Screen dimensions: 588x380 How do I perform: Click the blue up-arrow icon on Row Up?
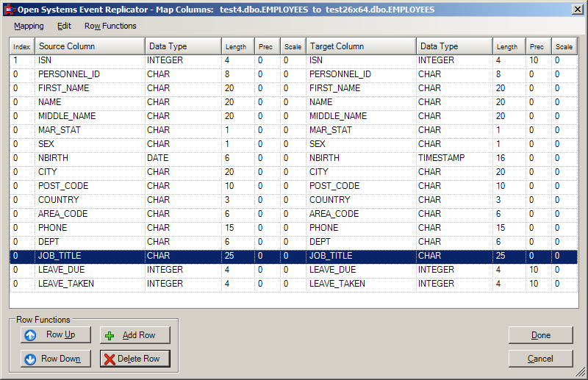coord(30,335)
